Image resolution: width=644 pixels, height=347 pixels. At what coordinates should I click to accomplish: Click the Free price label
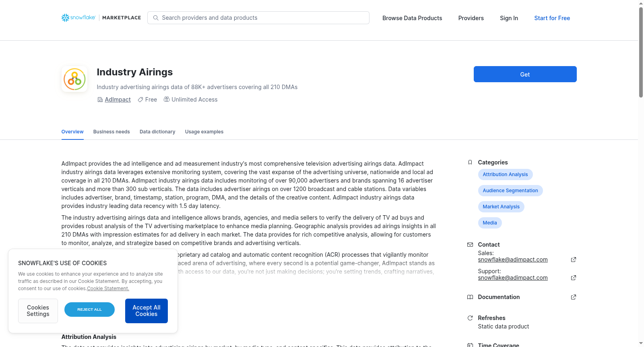pyautogui.click(x=151, y=100)
